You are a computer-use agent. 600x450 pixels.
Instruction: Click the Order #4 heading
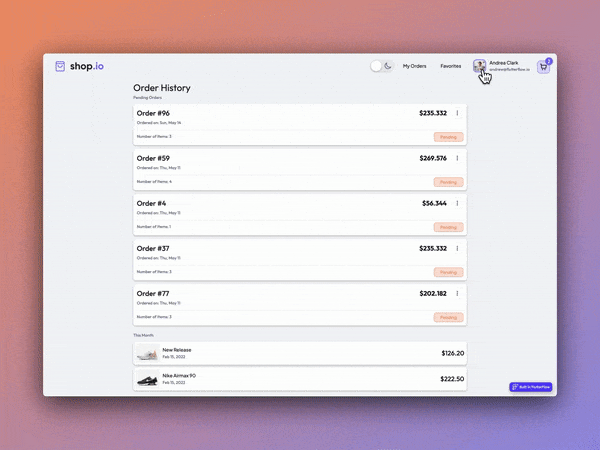[151, 203]
